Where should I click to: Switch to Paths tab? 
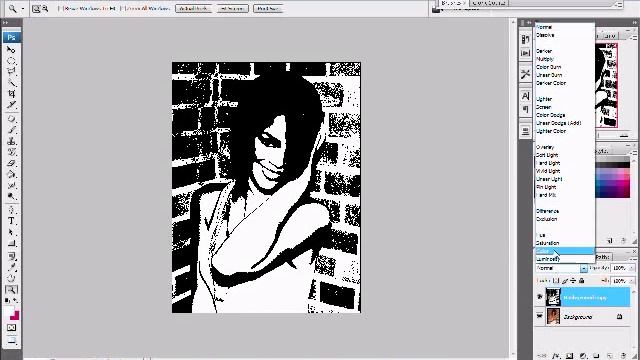click(603, 257)
